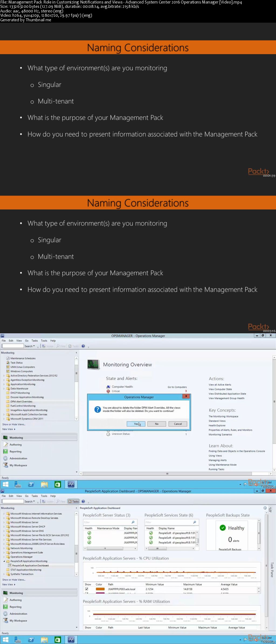Select Authoring workspace icon in PeopleSoft Dashboard window
Image resolution: width=276 pixels, height=644 pixels.
click(5, 600)
